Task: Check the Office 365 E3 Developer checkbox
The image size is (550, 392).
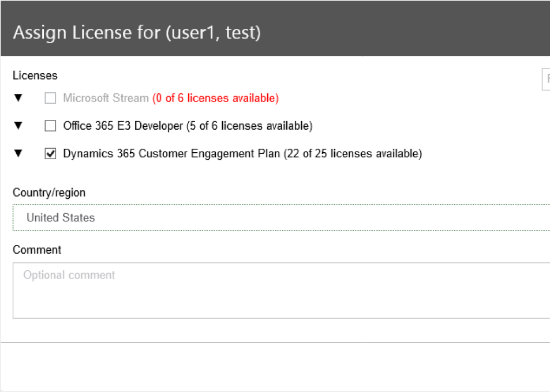Action: pos(50,126)
